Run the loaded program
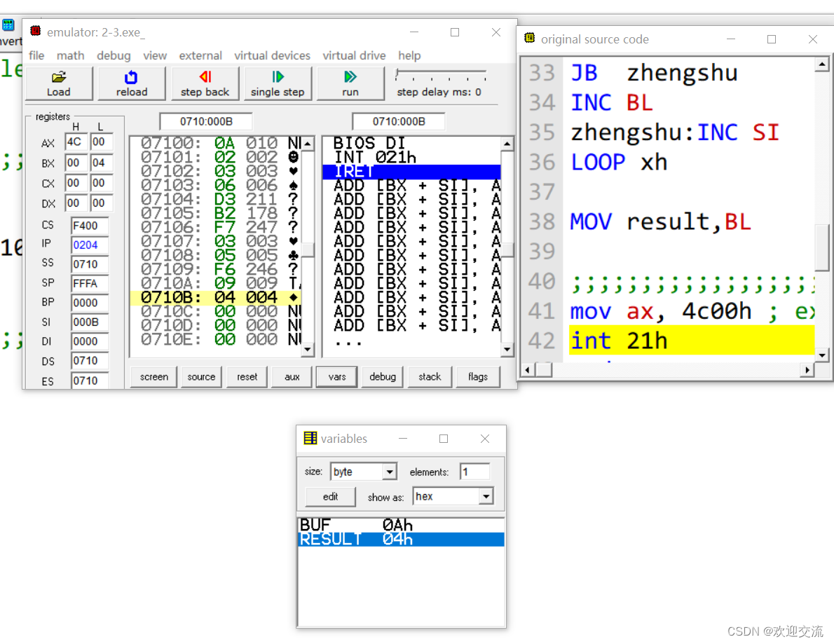Viewport: 834px width, 644px height. [x=350, y=84]
